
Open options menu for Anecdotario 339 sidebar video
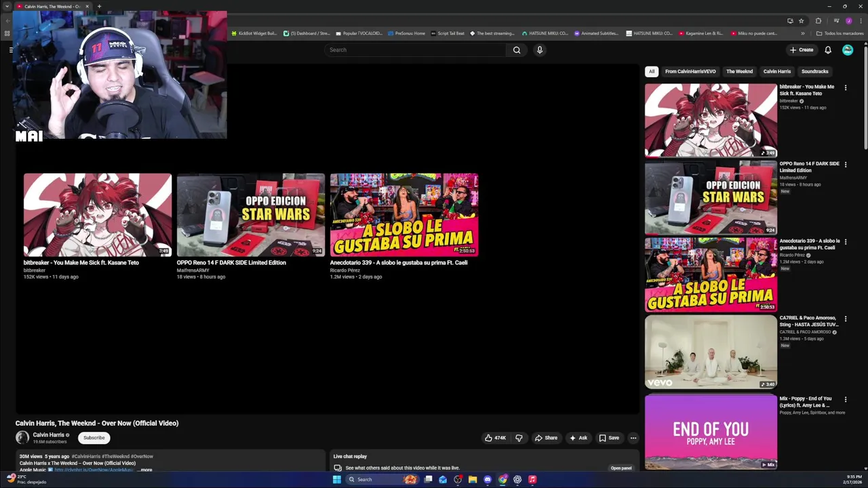[x=846, y=242]
